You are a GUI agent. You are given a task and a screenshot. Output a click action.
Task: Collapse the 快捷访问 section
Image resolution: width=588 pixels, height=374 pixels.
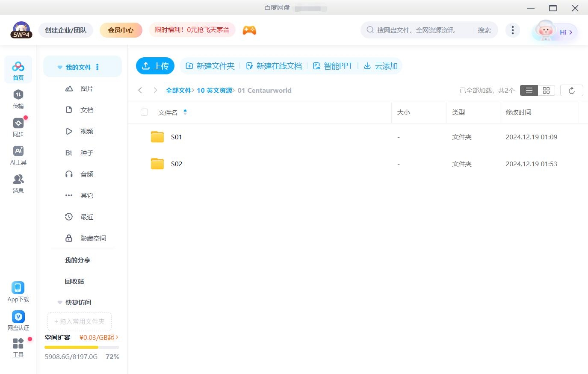(59, 302)
